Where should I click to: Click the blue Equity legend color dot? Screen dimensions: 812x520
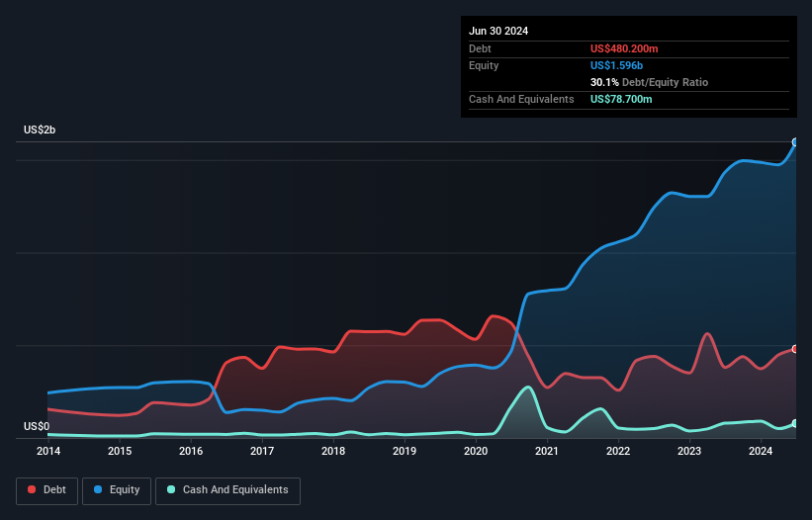pos(98,489)
